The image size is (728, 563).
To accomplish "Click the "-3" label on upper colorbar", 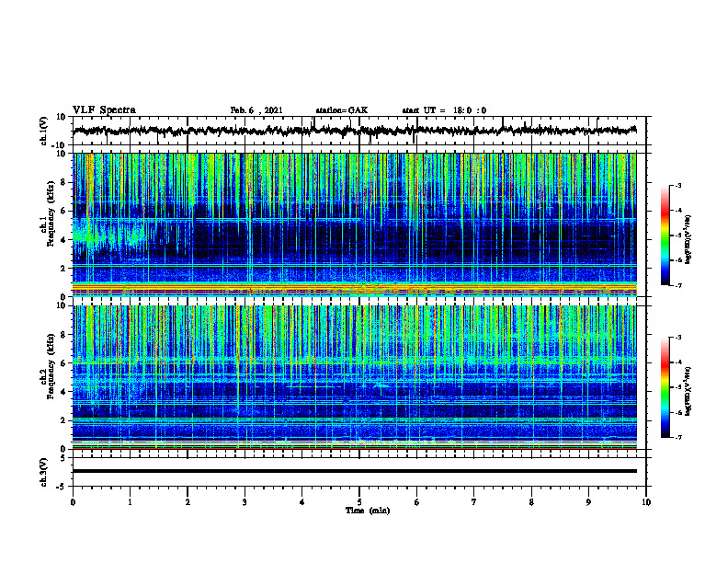I will pyautogui.click(x=677, y=185).
